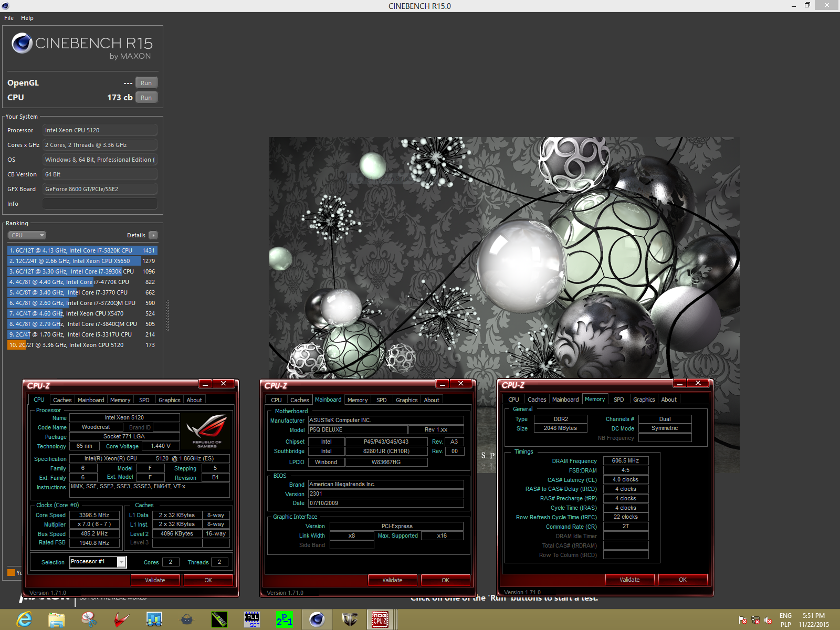Open the chart-with-glasses benchmark taskbar icon
Viewport: 840px width, 630px height.
[154, 619]
